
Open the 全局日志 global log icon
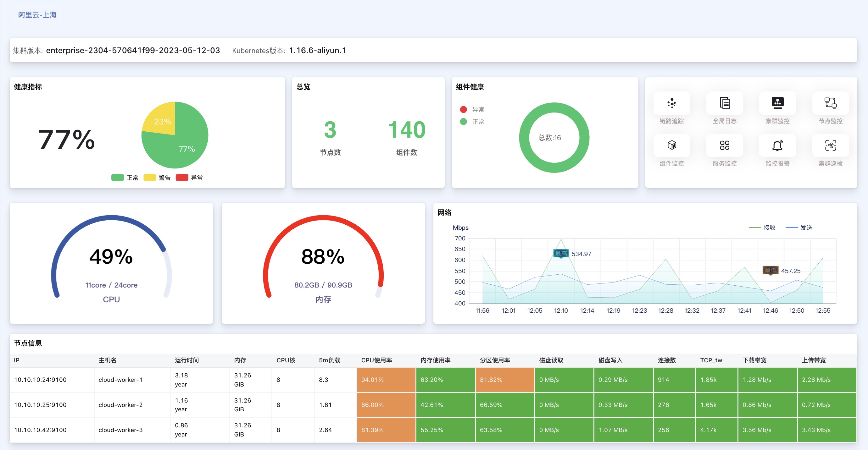725,103
